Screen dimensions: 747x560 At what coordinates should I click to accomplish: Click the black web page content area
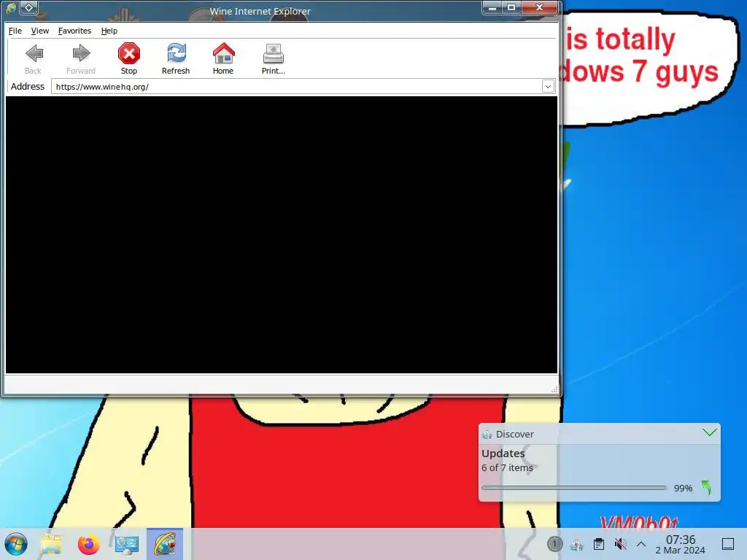tap(281, 235)
